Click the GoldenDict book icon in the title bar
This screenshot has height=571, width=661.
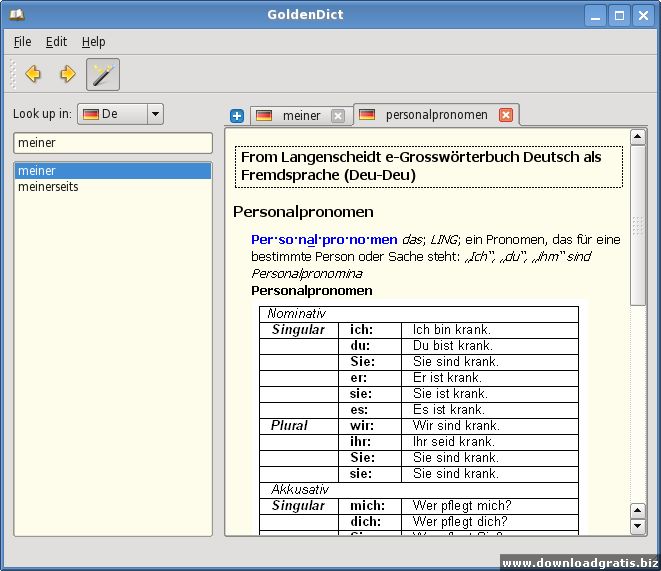(x=17, y=15)
